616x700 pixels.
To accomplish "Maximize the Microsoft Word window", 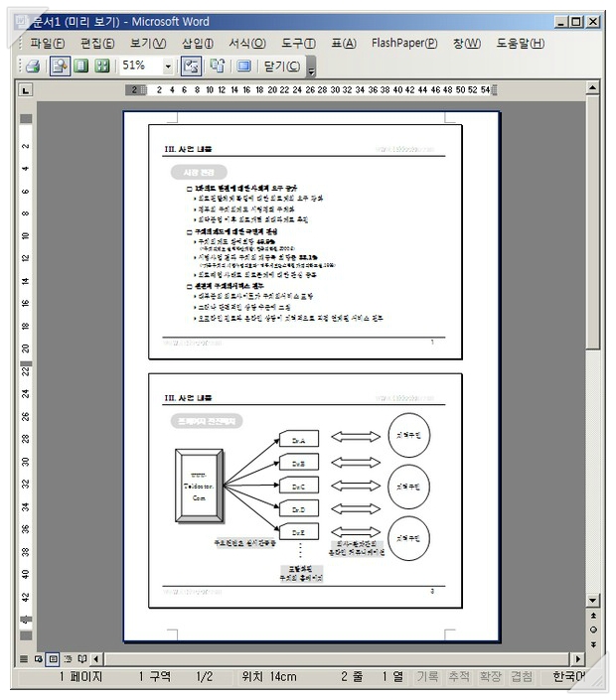I will [576, 22].
